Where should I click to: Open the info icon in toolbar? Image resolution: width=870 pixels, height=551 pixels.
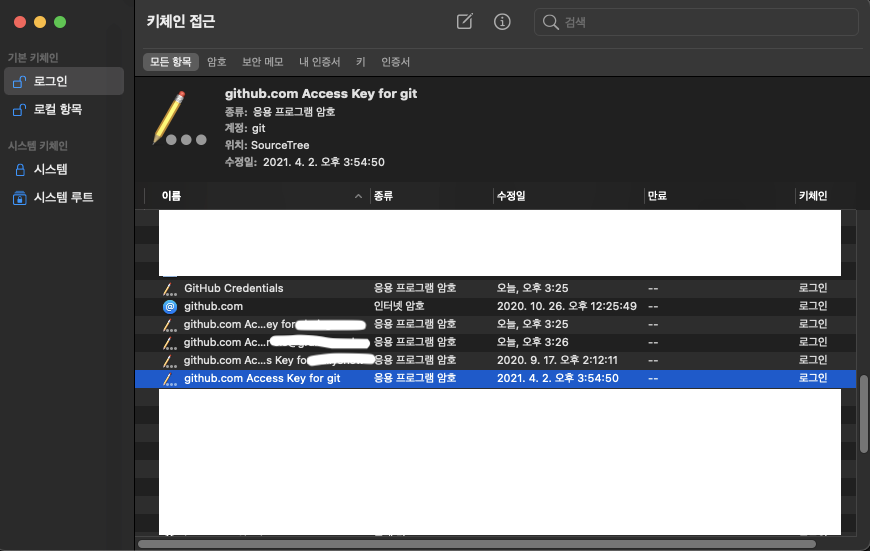[x=502, y=22]
